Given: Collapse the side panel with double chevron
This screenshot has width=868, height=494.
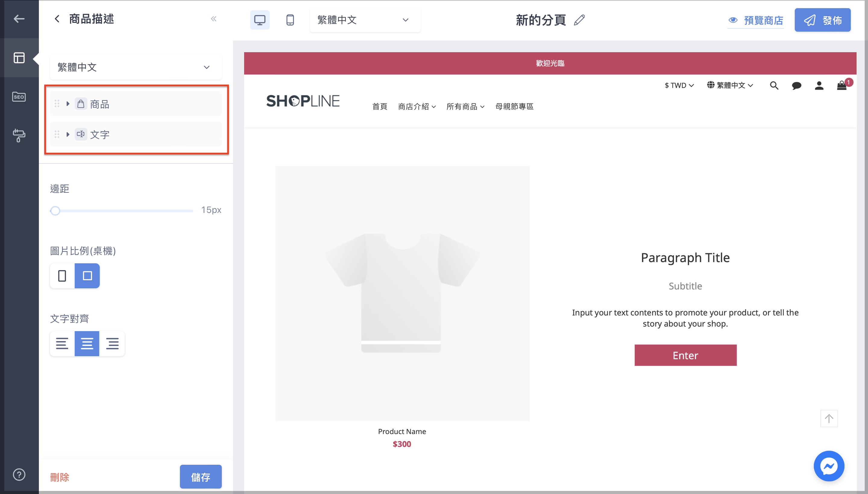Looking at the screenshot, I should pos(214,19).
